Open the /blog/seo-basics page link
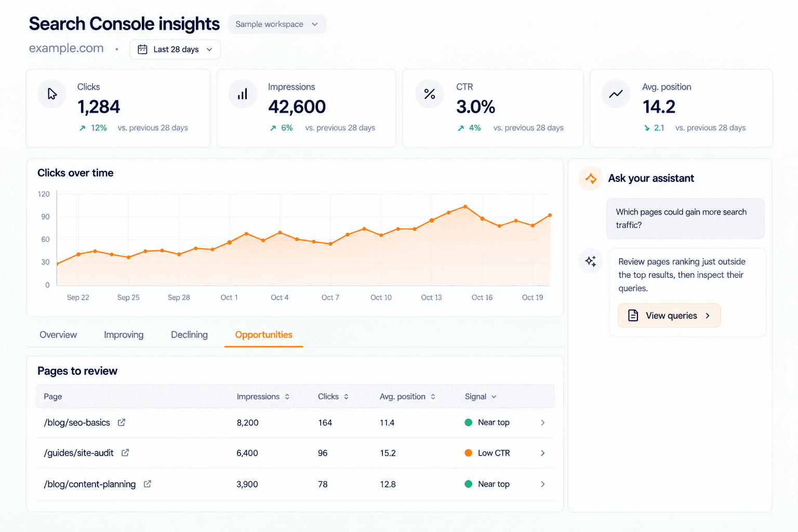798x532 pixels. click(x=77, y=423)
